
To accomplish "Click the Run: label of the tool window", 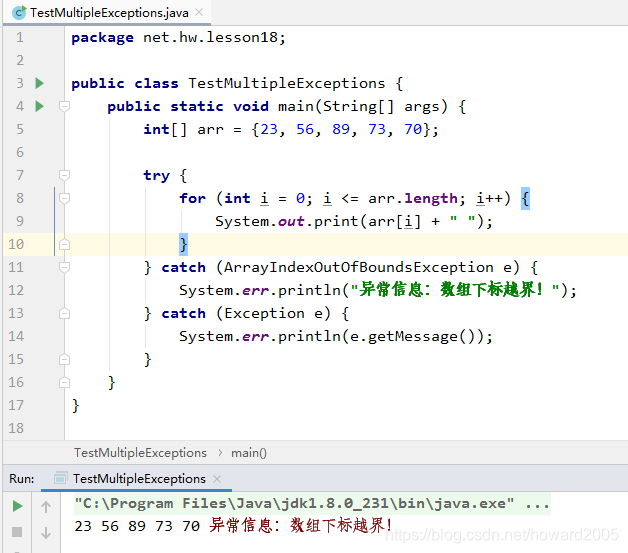I will [x=22, y=479].
